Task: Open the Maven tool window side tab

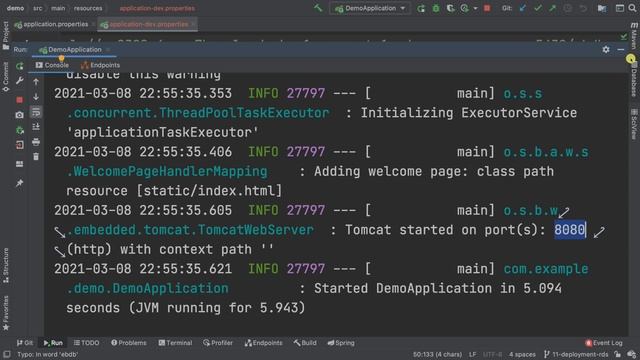Action: 634,36
